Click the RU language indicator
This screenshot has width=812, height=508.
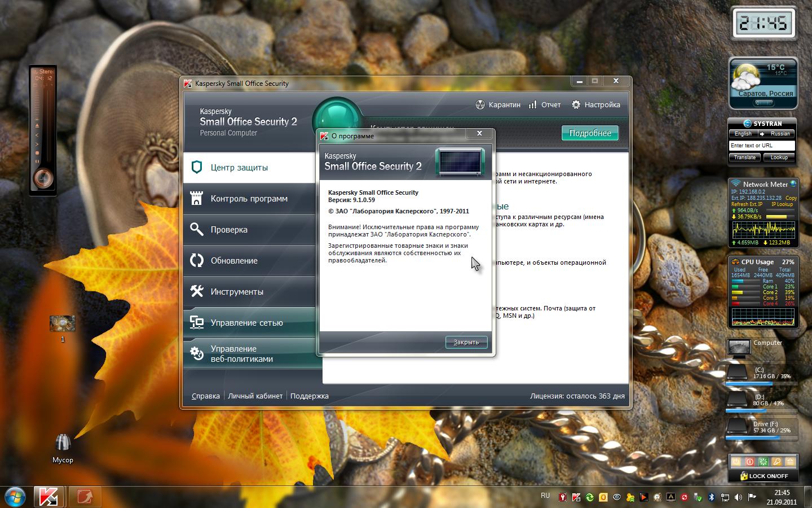545,496
